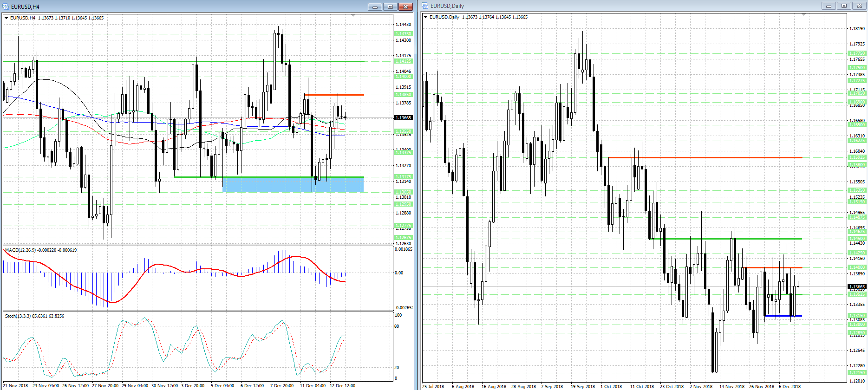Select the orange resistance line on H4 chart
The width and height of the screenshot is (868, 390).
334,95
